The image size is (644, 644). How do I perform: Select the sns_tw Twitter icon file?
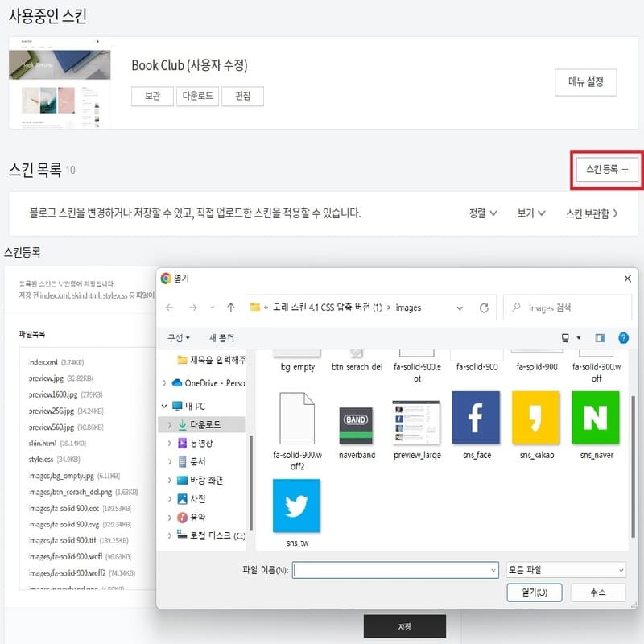[x=298, y=506]
